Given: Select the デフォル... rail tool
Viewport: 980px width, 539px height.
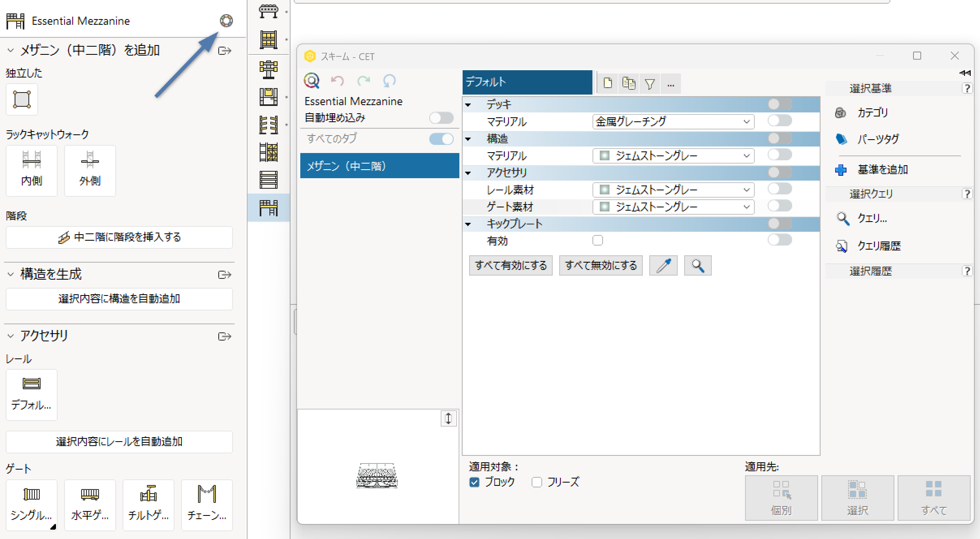Looking at the screenshot, I should click(32, 395).
